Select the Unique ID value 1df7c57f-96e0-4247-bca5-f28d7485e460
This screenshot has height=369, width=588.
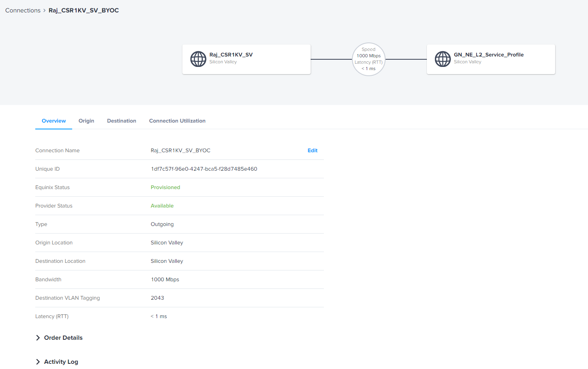[x=204, y=169]
